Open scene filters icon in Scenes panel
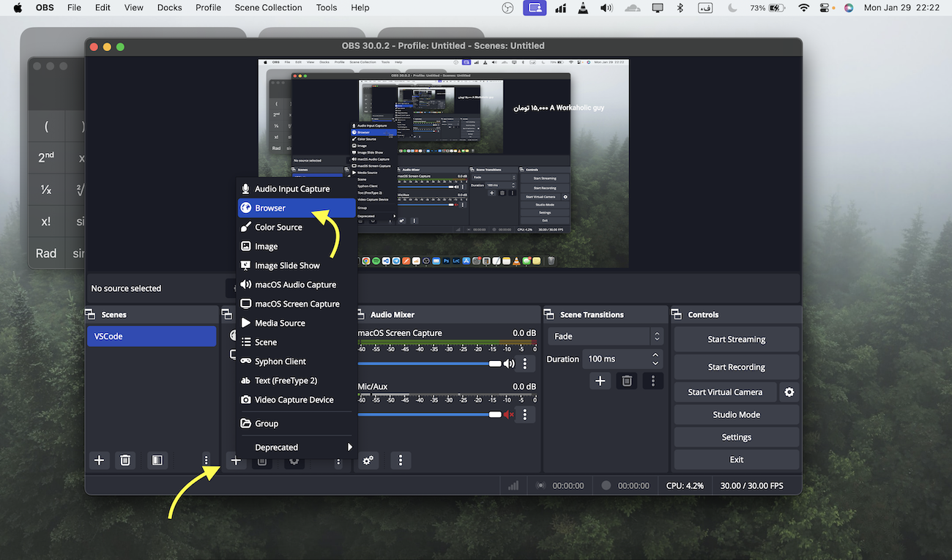Screen dimensions: 952x560 coord(157,460)
